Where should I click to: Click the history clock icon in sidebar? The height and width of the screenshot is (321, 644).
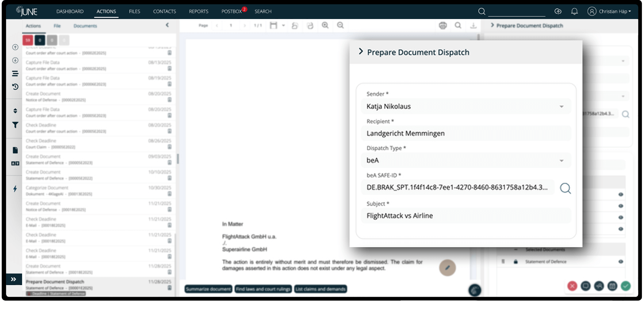point(15,87)
